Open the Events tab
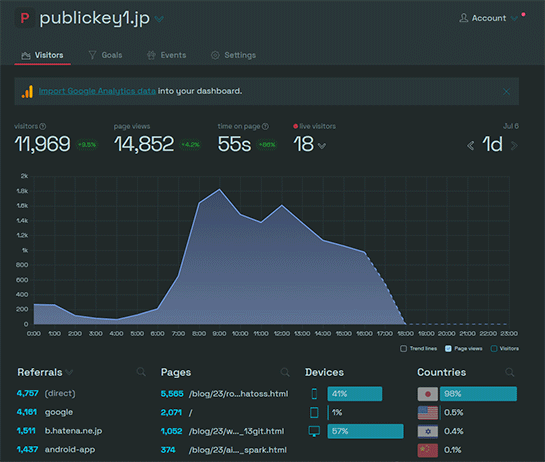The width and height of the screenshot is (545, 462). click(x=166, y=55)
